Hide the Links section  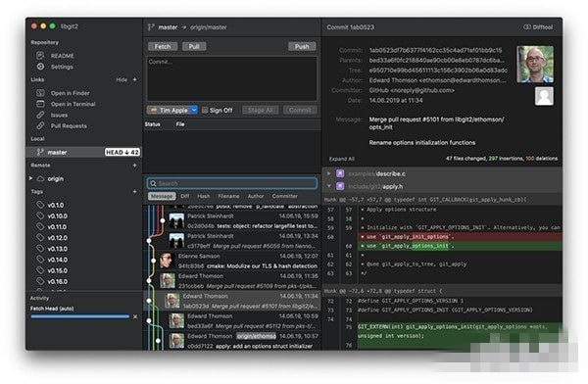(x=122, y=79)
